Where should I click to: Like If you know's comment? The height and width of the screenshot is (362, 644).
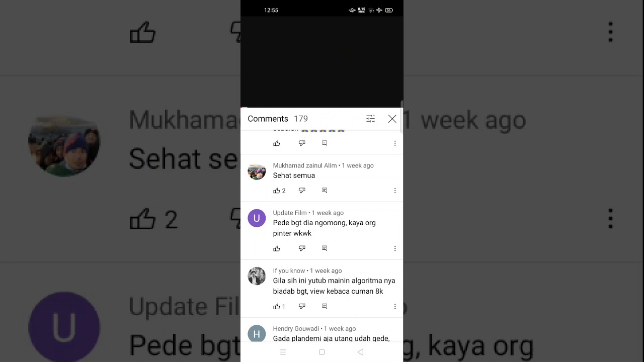click(x=277, y=306)
